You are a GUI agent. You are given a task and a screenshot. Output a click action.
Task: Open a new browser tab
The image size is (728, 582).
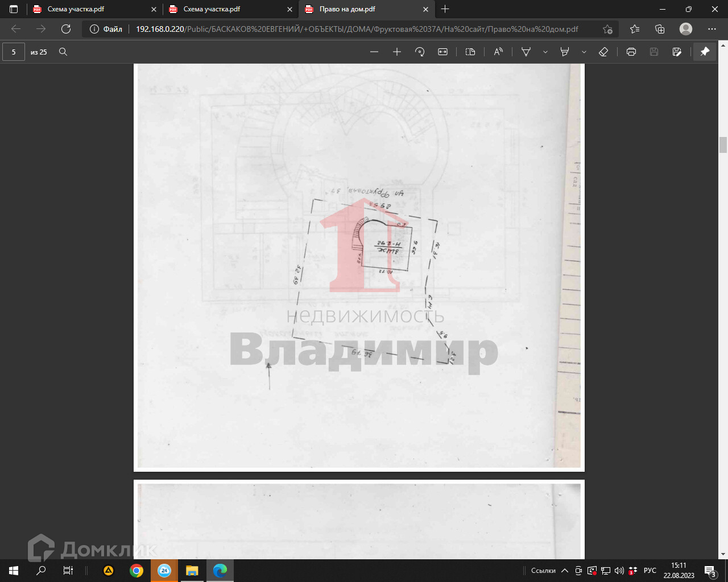click(445, 9)
